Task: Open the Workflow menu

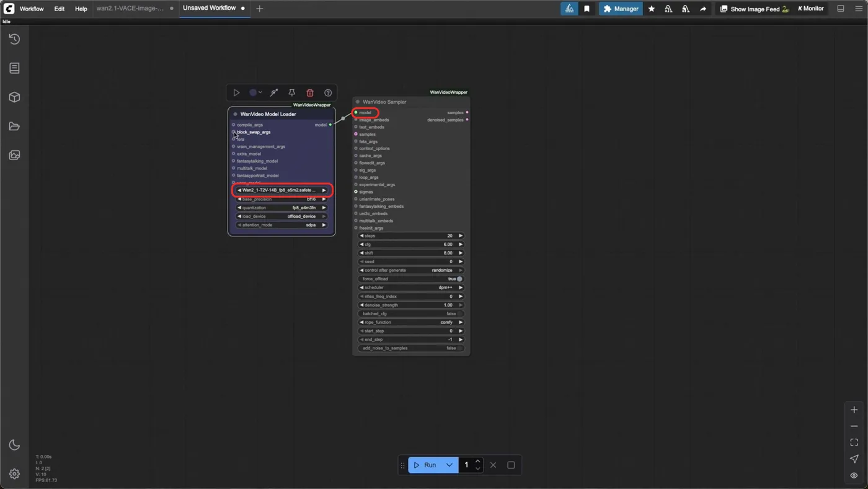Action: [x=32, y=9]
